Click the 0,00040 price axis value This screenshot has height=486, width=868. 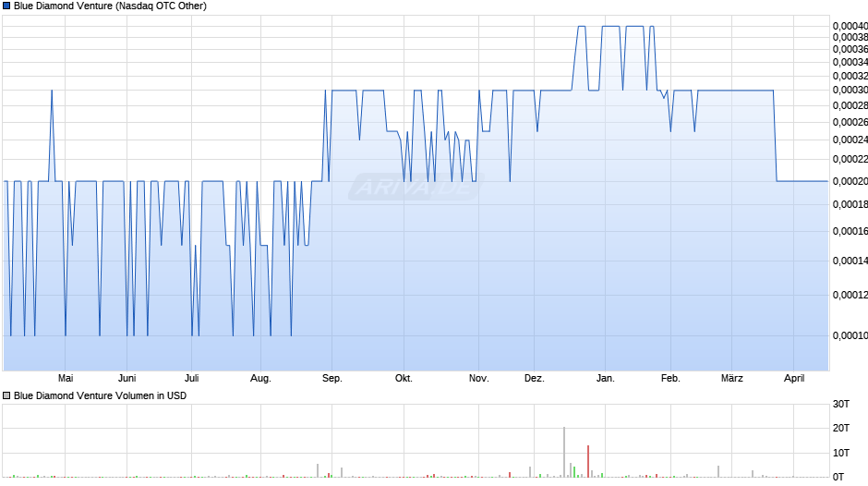click(850, 26)
